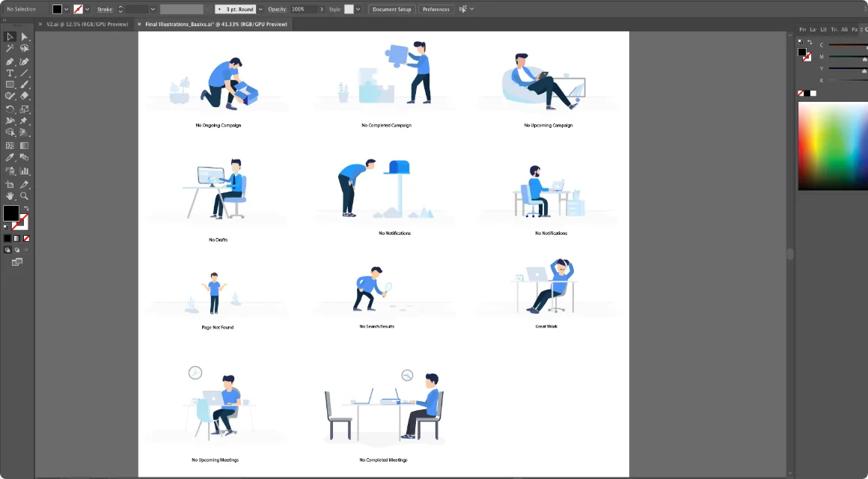
Task: Apply Gradient mode below fill box
Action: coord(16,238)
